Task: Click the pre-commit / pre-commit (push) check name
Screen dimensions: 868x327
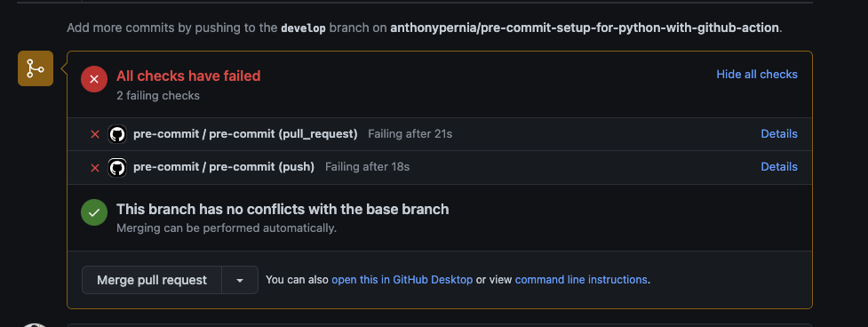Action: (224, 166)
